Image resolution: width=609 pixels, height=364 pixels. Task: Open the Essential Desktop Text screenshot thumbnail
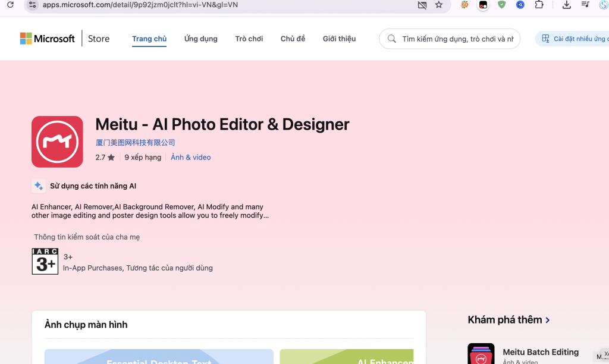[159, 357]
